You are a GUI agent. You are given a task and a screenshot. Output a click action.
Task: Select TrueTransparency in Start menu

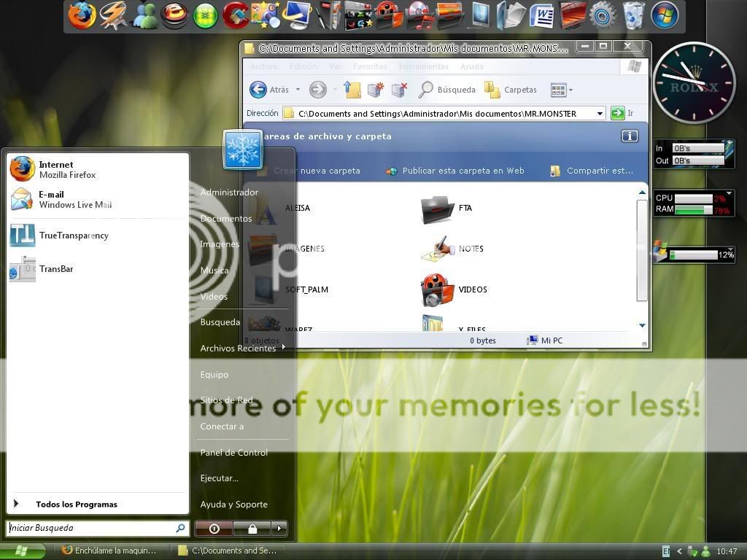tap(73, 236)
